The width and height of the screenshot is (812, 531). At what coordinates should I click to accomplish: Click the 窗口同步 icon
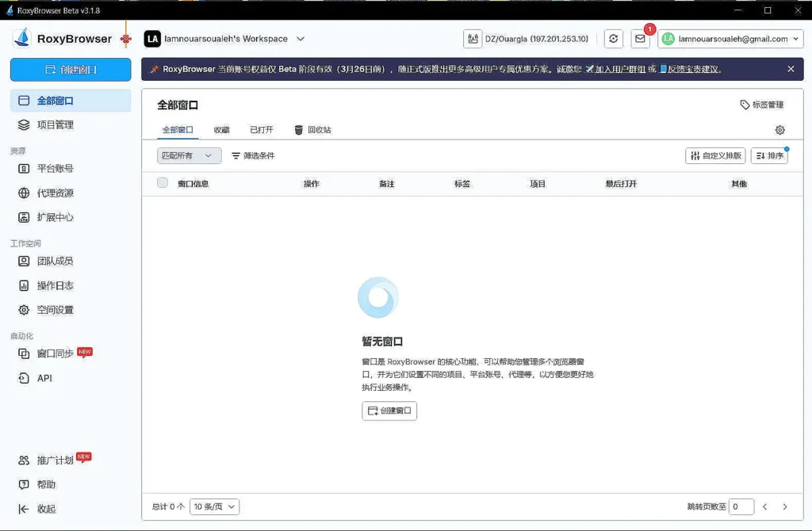coord(24,353)
